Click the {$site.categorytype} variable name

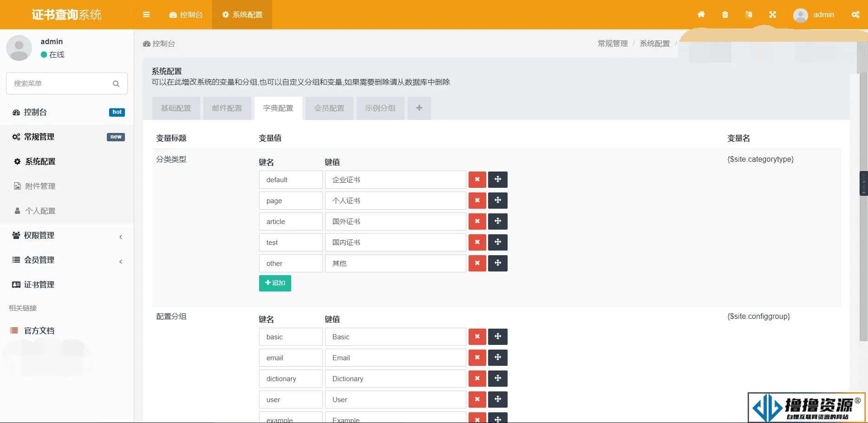(x=760, y=159)
